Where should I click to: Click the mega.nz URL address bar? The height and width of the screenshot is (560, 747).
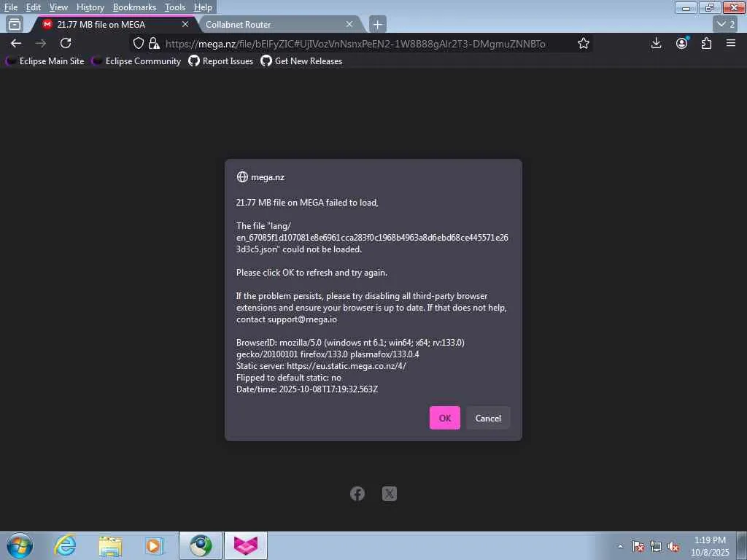tap(355, 44)
